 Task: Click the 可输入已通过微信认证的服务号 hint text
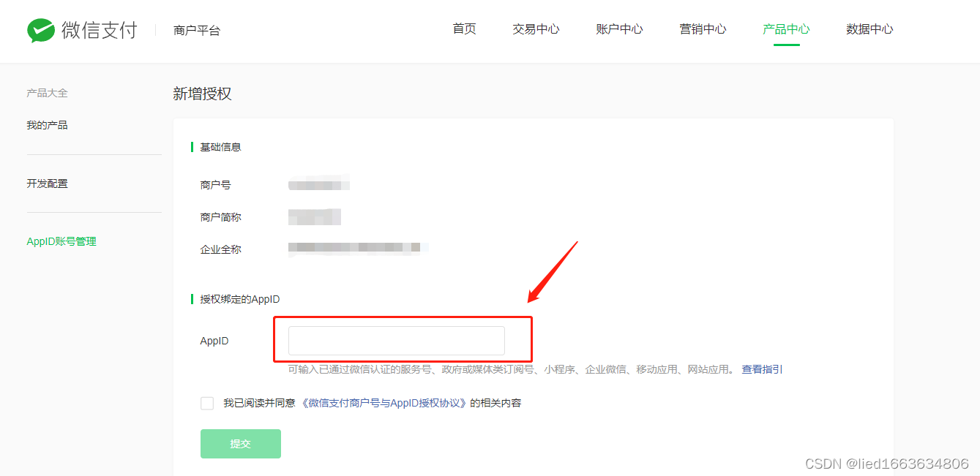pyautogui.click(x=512, y=369)
